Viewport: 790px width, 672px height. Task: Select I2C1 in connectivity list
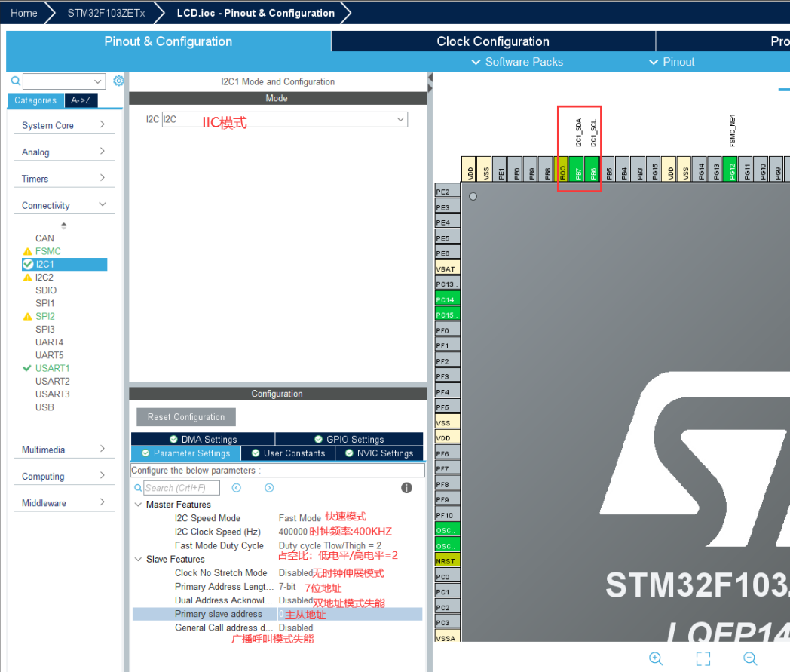click(x=65, y=264)
